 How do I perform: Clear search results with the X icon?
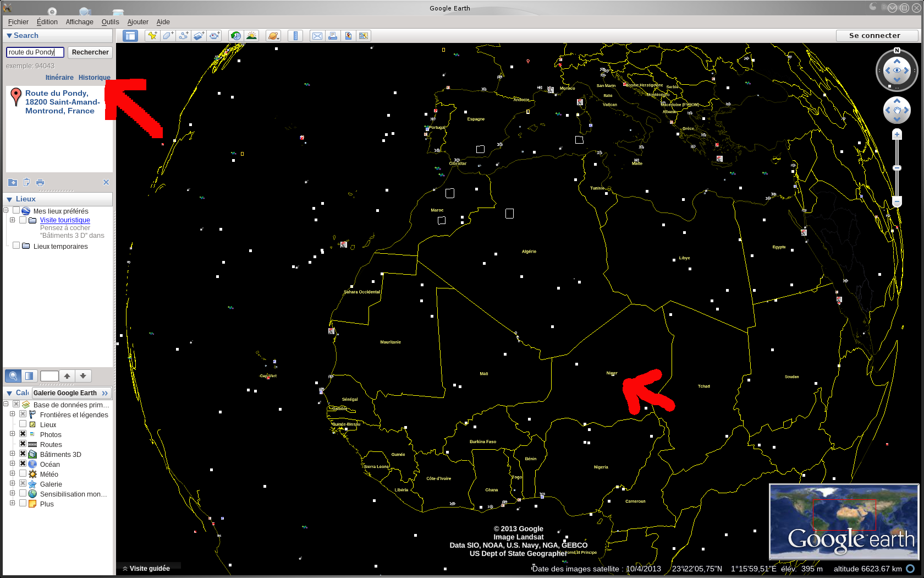[106, 182]
